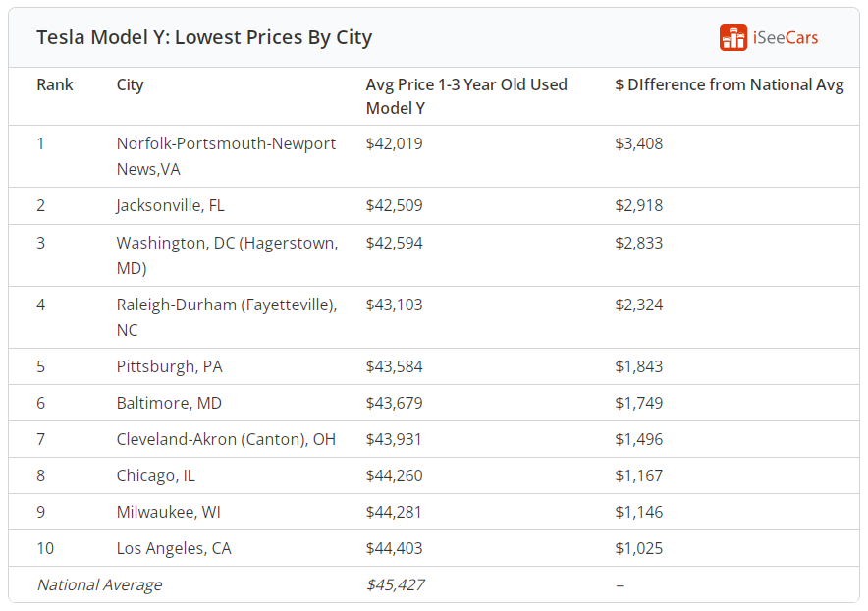The width and height of the screenshot is (868, 611).
Task: Click the '$42,594' price cell
Action: 394,244
